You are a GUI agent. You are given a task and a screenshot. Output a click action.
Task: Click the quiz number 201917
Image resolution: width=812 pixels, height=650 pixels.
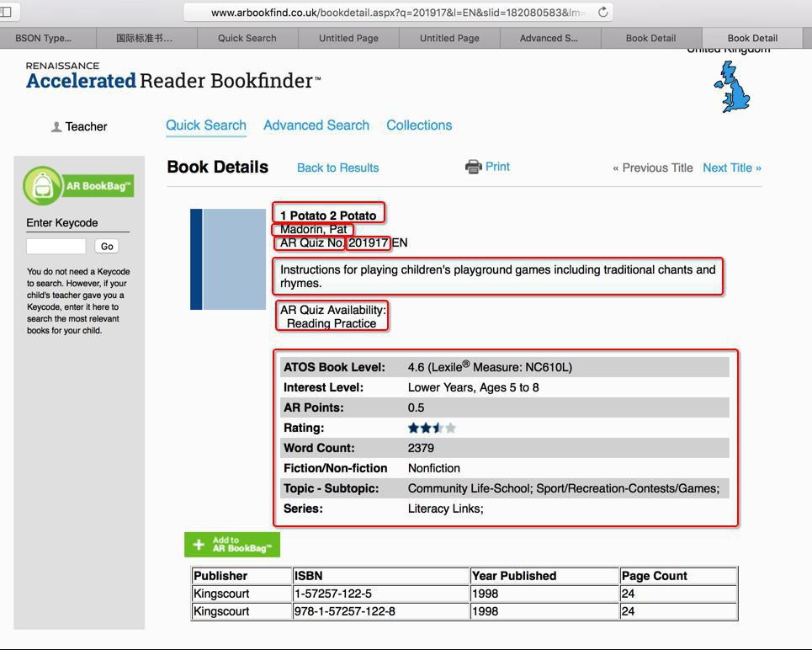369,242
